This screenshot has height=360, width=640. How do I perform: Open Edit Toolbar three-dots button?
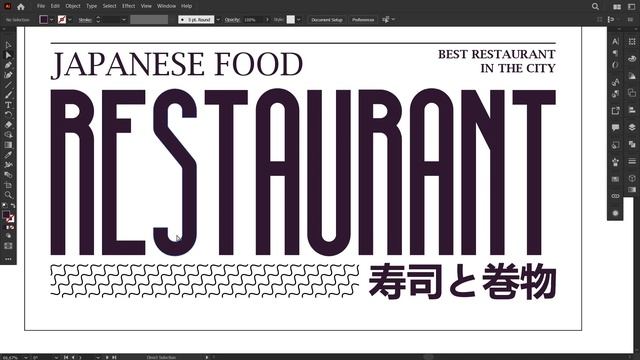pos(8,259)
